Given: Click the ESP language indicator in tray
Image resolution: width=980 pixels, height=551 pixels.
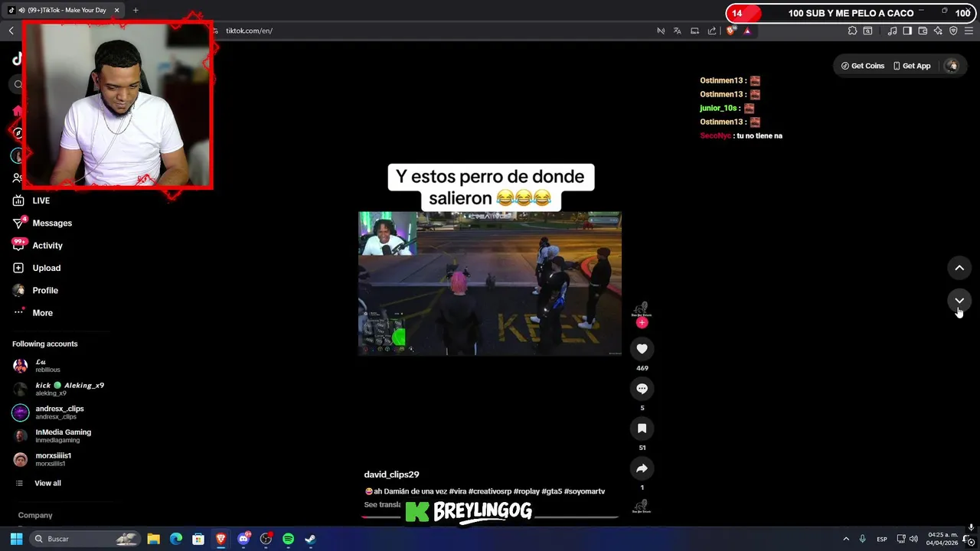Looking at the screenshot, I should pyautogui.click(x=882, y=539).
